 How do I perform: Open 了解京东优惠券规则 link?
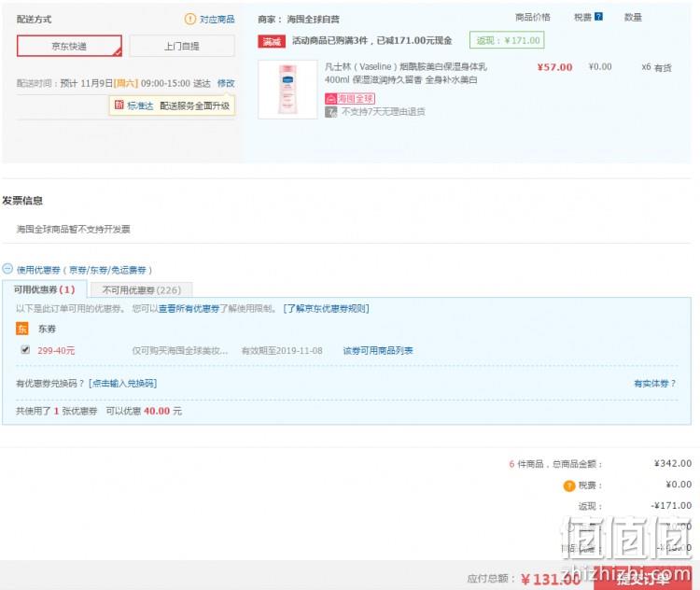(326, 309)
